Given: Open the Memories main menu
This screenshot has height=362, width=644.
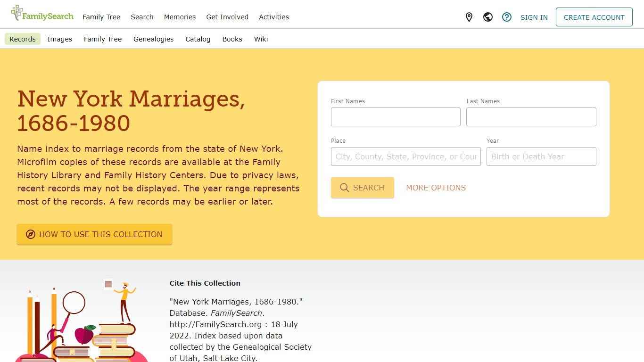Looking at the screenshot, I should pyautogui.click(x=180, y=17).
